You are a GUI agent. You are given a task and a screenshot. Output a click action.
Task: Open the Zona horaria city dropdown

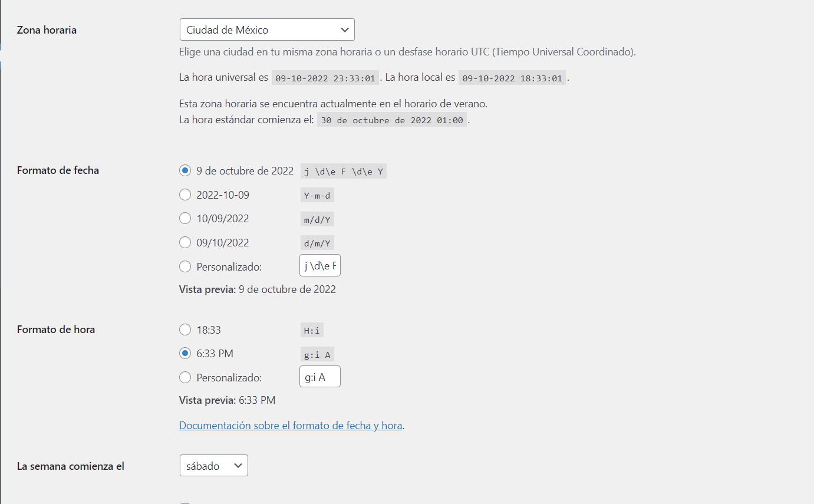(x=267, y=29)
